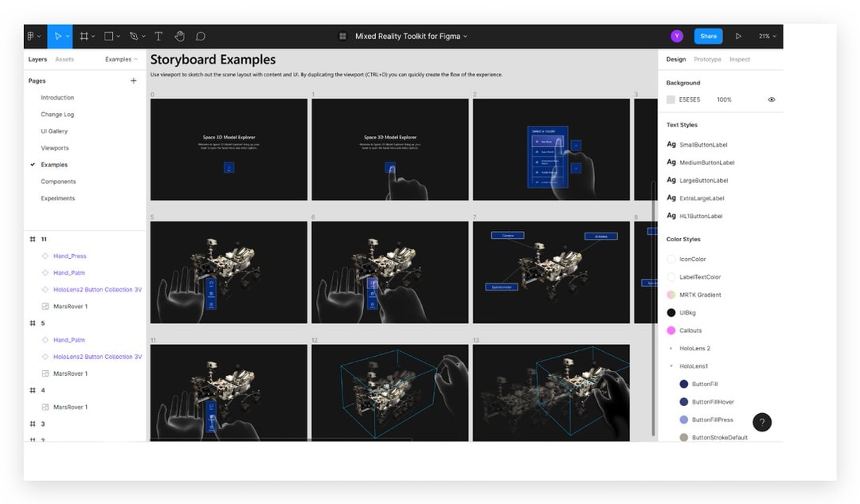The height and width of the screenshot is (504, 860).
Task: Select the Frame tool
Action: pyautogui.click(x=84, y=36)
